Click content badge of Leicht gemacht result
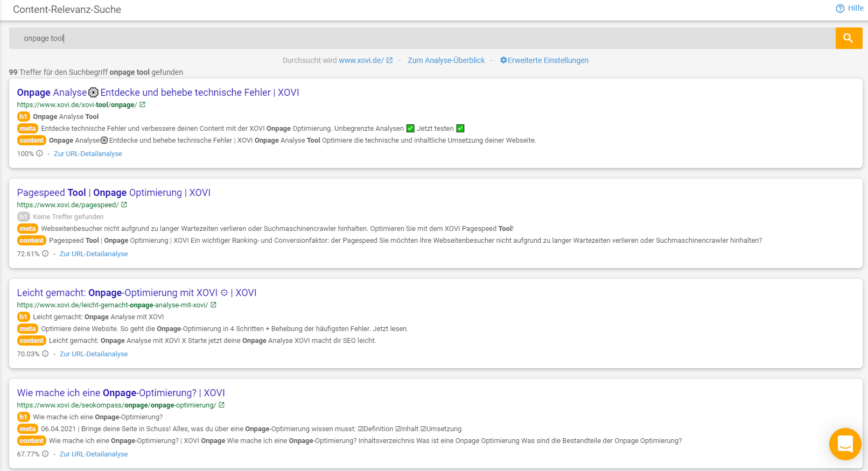868x471 pixels. (x=32, y=341)
